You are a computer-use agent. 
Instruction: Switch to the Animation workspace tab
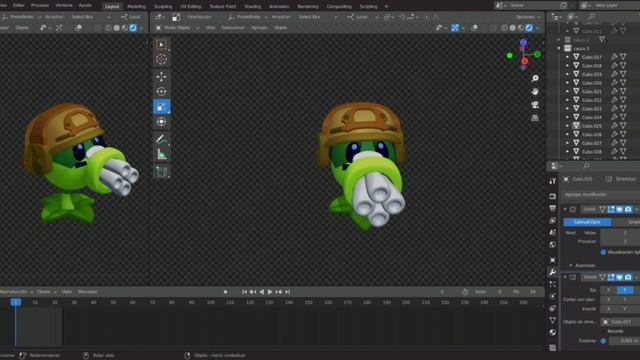click(279, 7)
